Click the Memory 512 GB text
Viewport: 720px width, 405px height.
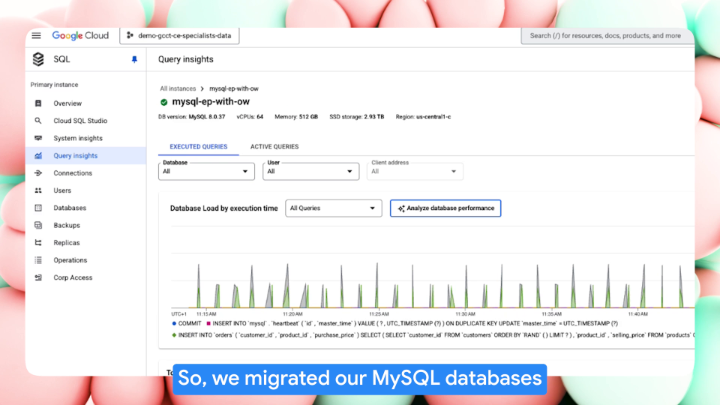[296, 117]
